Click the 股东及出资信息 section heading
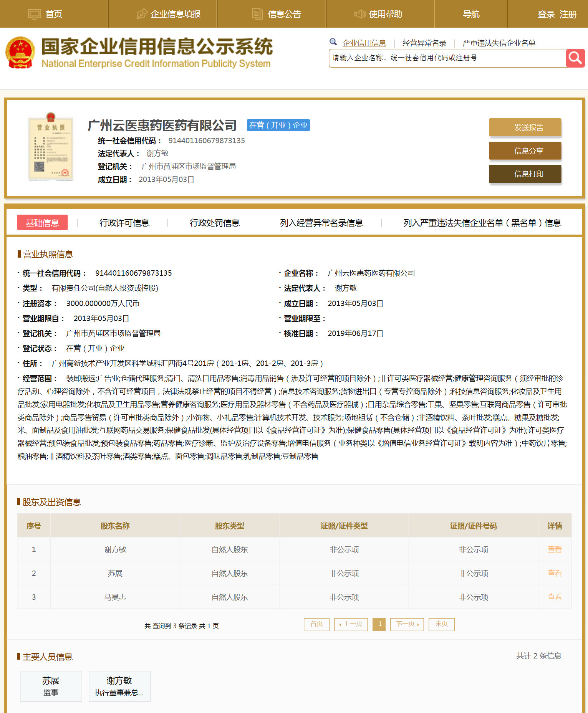The height and width of the screenshot is (713, 588). [x=52, y=502]
